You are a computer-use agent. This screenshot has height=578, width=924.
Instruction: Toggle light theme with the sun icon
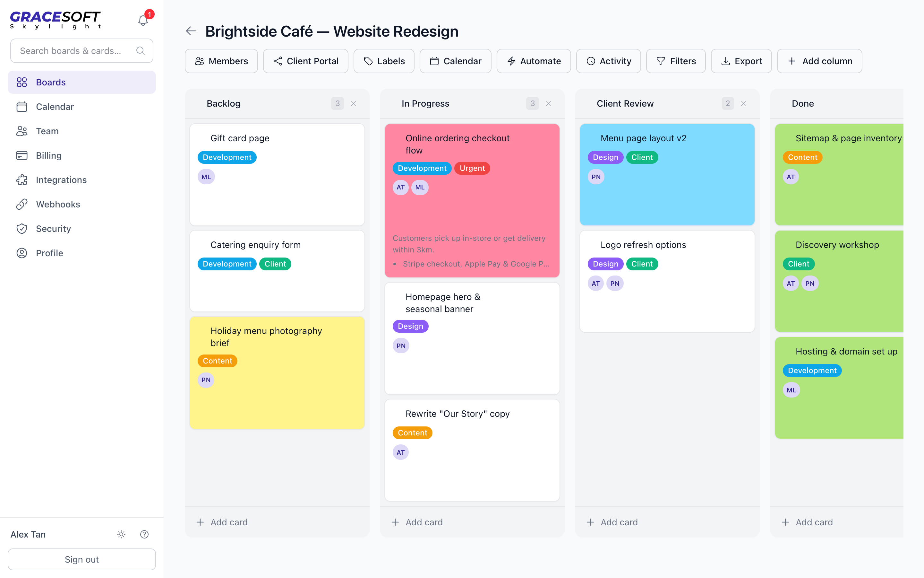(x=121, y=534)
